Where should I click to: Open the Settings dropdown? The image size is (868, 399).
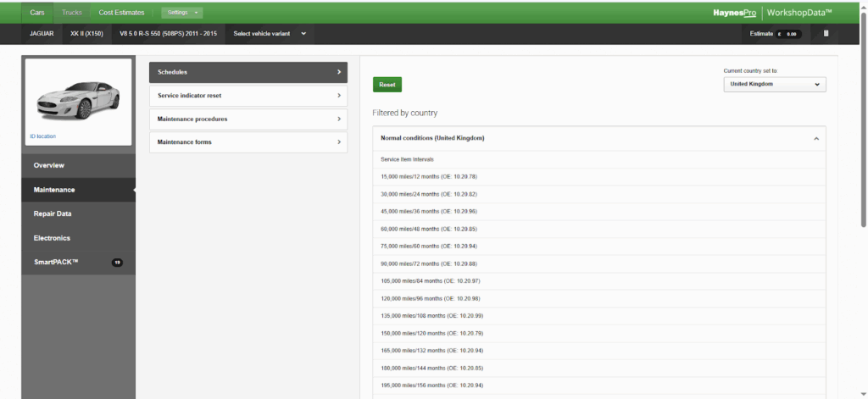[x=181, y=13]
